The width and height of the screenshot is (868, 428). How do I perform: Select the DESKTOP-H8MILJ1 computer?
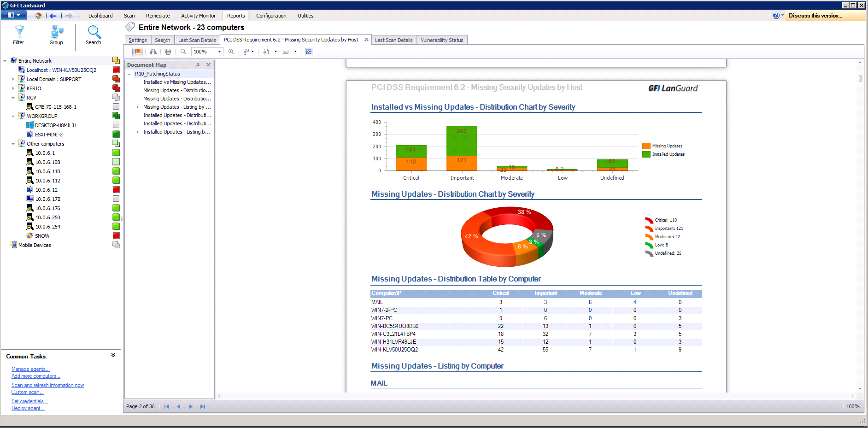[x=56, y=125]
